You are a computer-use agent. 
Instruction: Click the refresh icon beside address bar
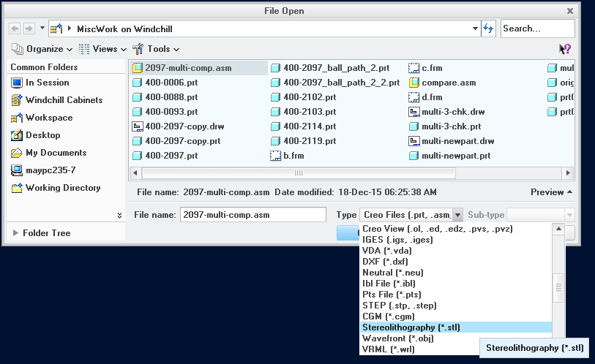pyautogui.click(x=488, y=29)
